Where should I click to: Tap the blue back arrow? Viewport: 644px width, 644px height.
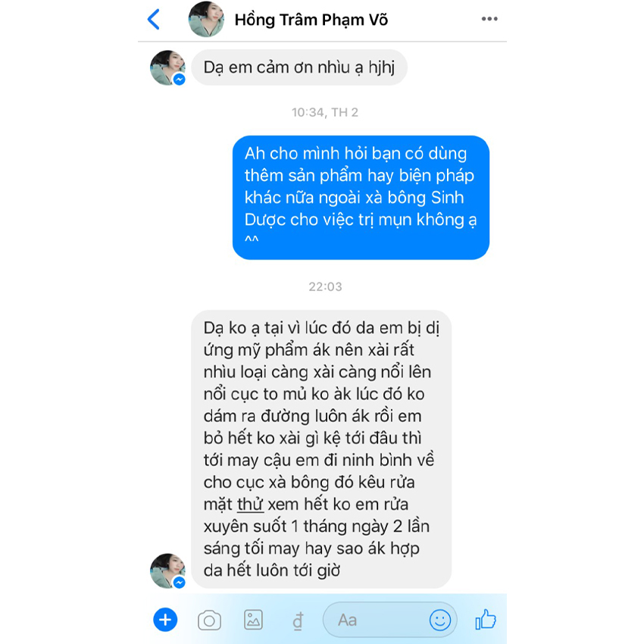click(154, 19)
